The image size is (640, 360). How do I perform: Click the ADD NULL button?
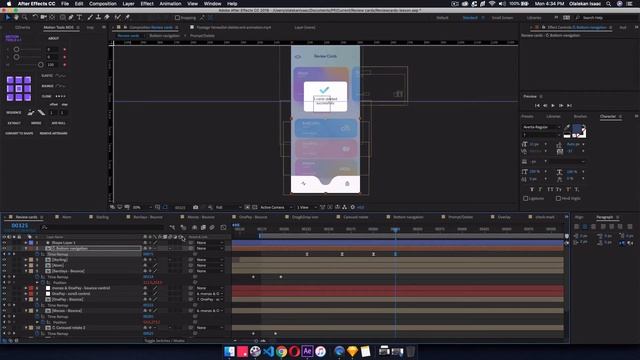58,123
